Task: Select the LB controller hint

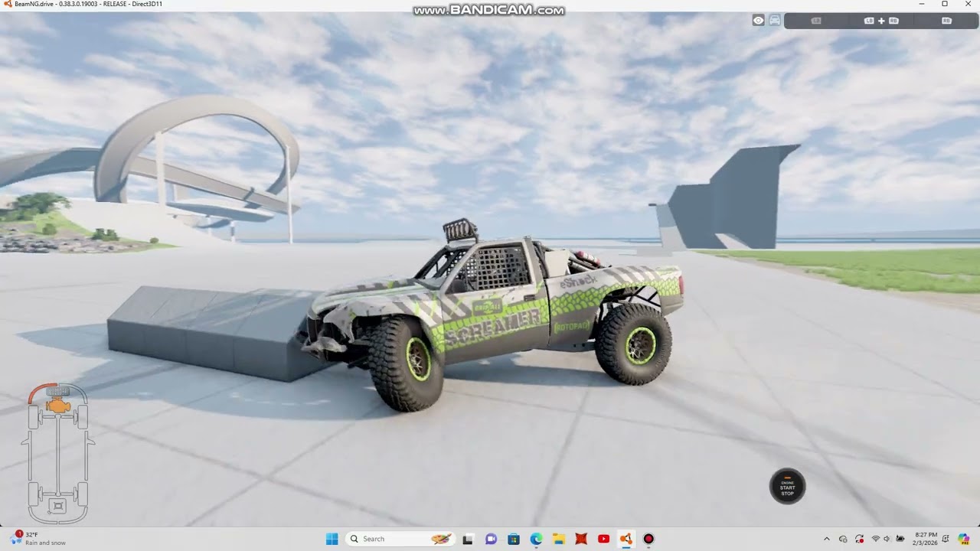Action: (x=816, y=21)
